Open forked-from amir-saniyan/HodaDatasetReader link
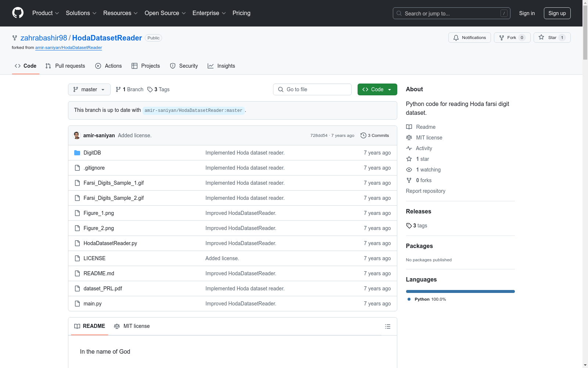This screenshot has width=588, height=368. pyautogui.click(x=69, y=47)
